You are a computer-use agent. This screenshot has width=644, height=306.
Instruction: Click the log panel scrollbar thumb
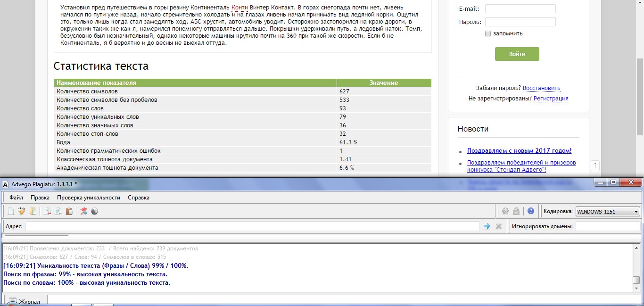636,280
